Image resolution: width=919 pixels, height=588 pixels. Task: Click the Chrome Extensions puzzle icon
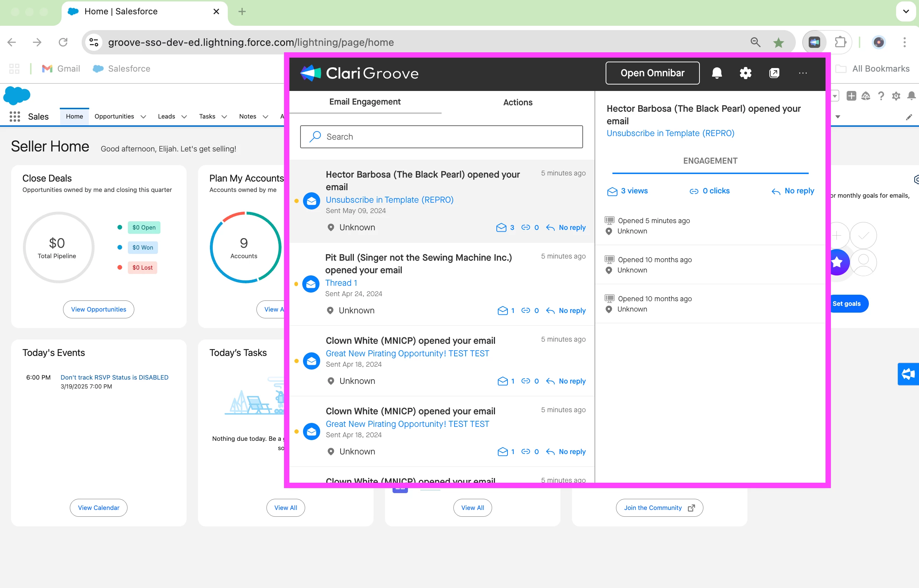click(840, 42)
